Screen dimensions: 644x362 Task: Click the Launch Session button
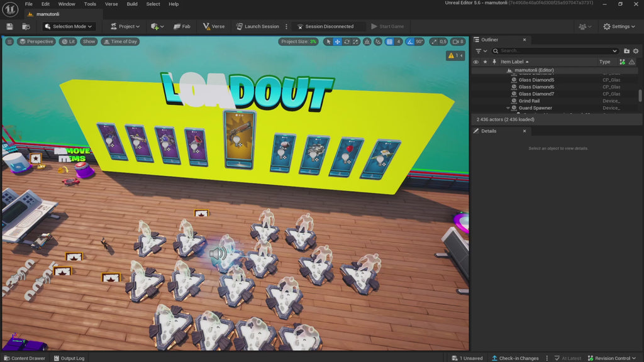pyautogui.click(x=257, y=26)
